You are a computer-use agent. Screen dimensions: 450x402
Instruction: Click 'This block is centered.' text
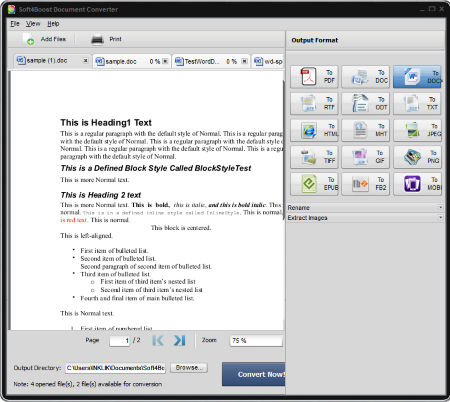[181, 228]
